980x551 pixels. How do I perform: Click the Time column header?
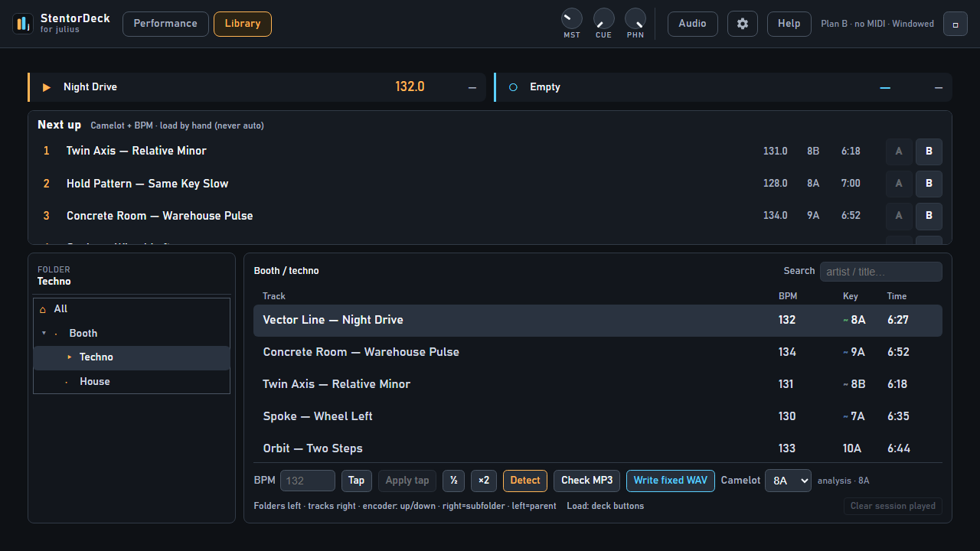coord(897,296)
